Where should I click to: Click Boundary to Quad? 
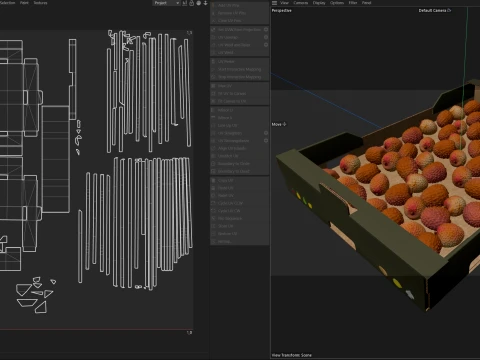tap(240, 171)
